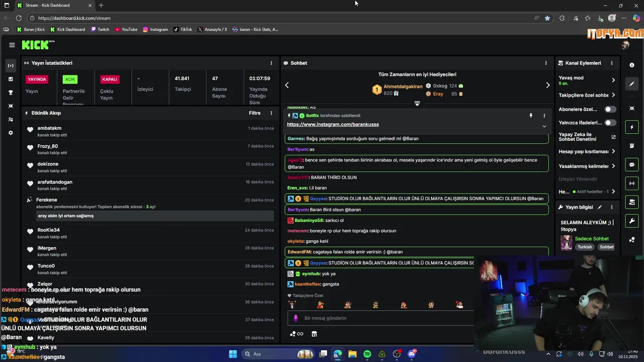This screenshot has width=644, height=362.
Task: Open the trophy achievements icon in left sidebar
Action: coord(11,93)
